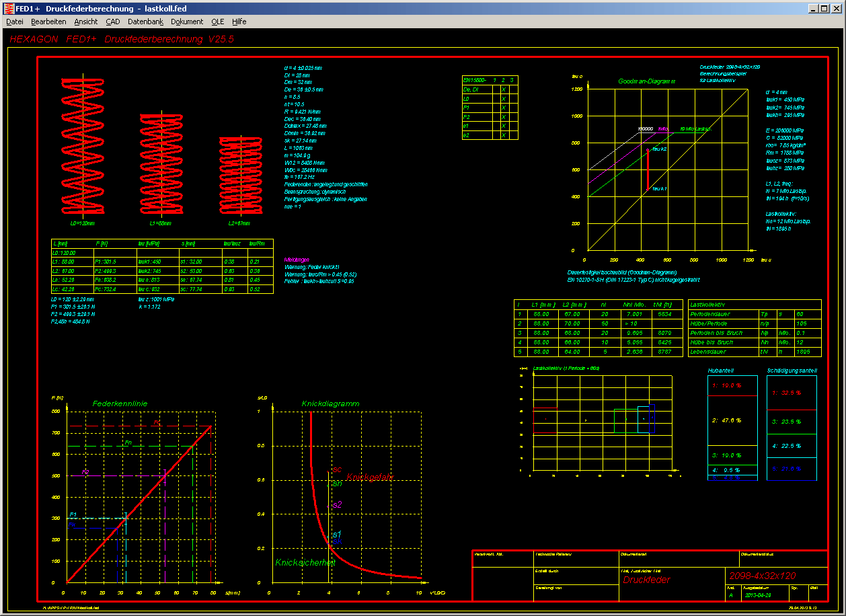Click the X mark in the e2 row
This screenshot has height=616, width=846.
tap(503, 135)
